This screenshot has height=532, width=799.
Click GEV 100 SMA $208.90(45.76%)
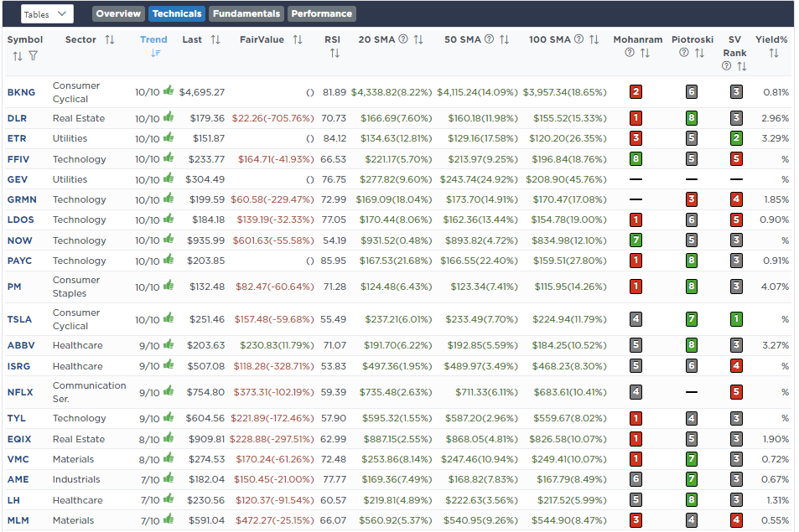point(566,179)
